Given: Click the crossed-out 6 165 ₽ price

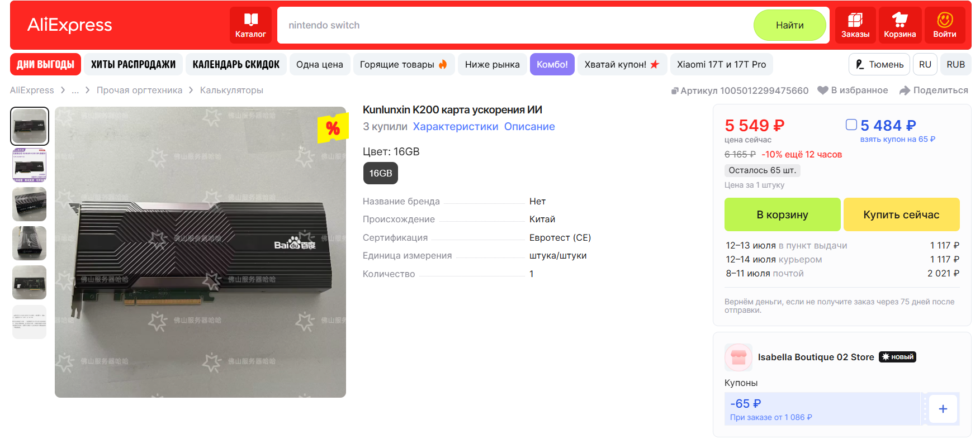Looking at the screenshot, I should 740,154.
